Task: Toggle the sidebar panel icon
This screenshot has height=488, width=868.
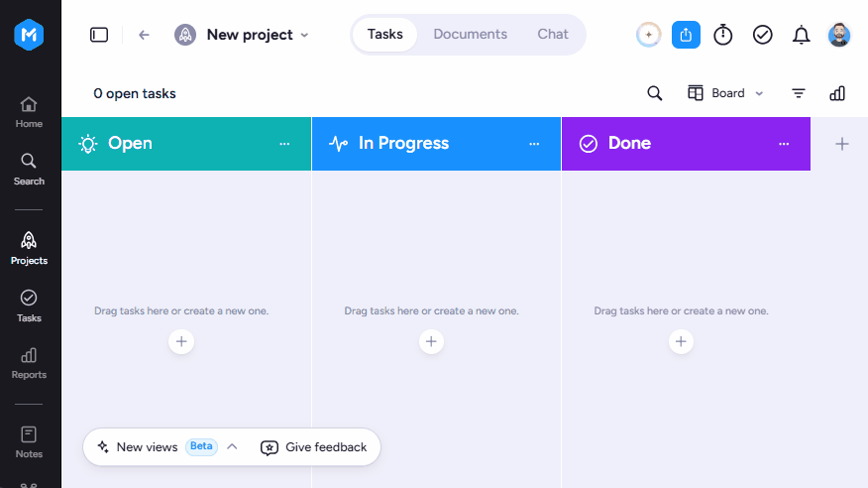Action: (x=99, y=35)
